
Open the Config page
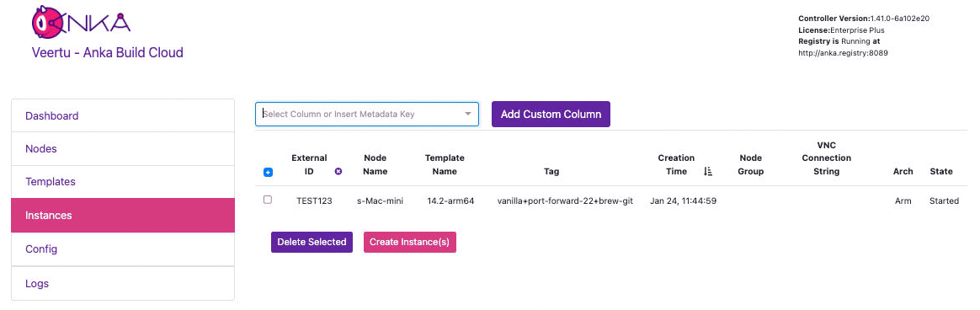123,249
